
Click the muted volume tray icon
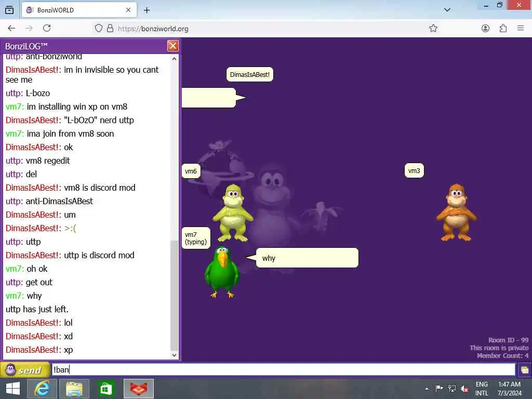464,389
